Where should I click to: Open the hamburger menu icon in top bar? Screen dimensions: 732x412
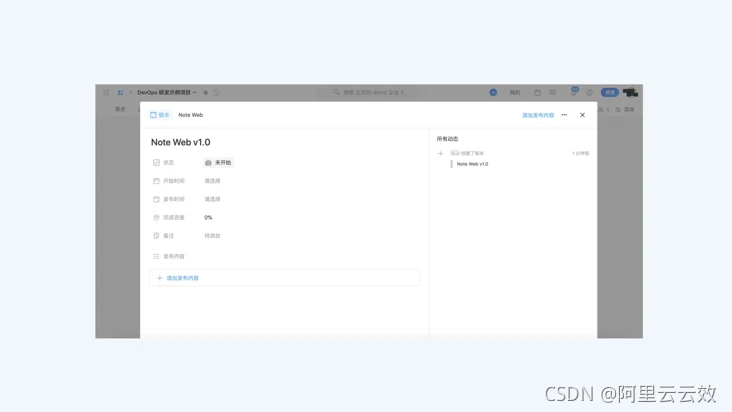pyautogui.click(x=106, y=92)
